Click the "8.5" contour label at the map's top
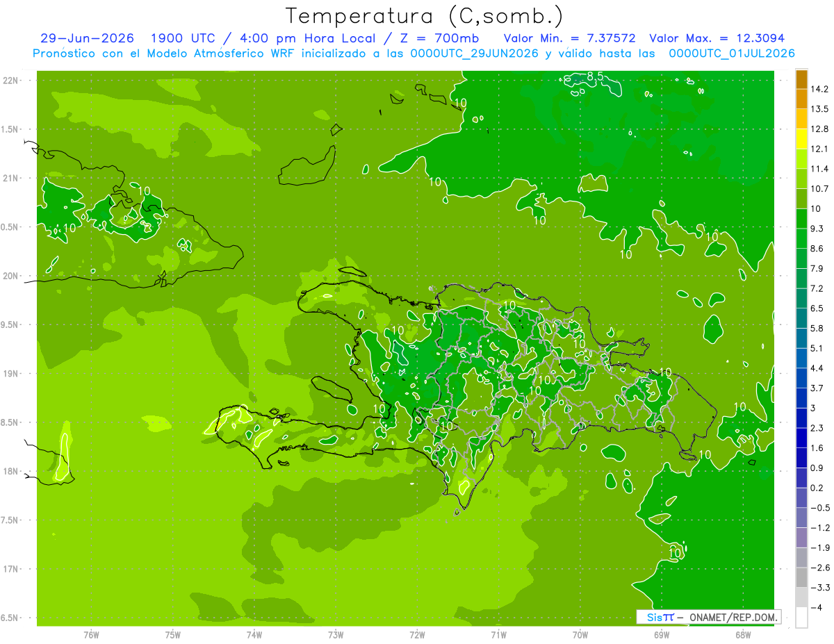The image size is (834, 644). (x=595, y=76)
